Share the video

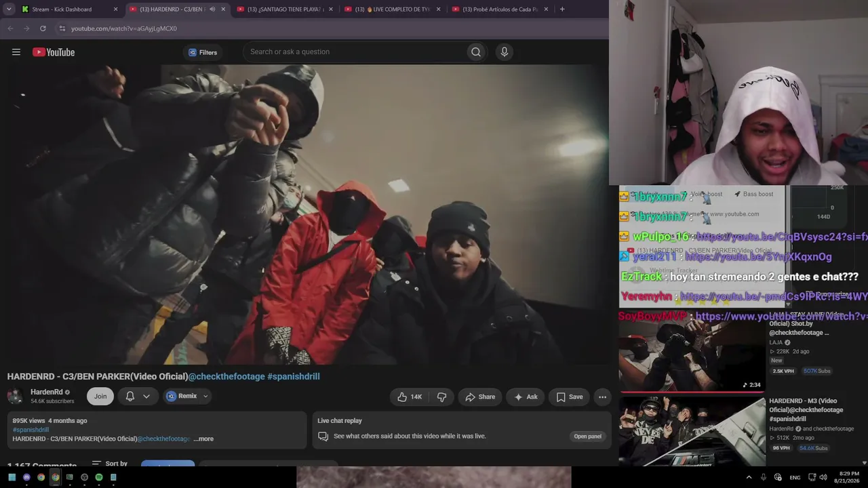point(480,397)
